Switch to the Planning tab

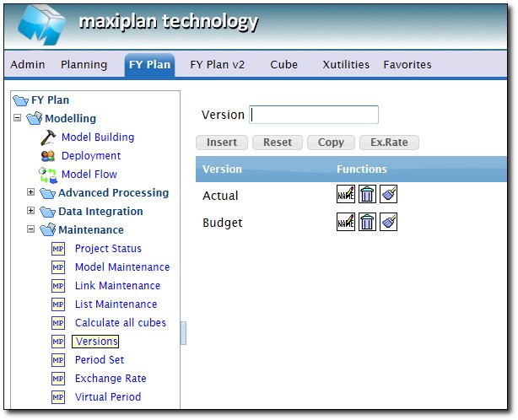coord(84,64)
